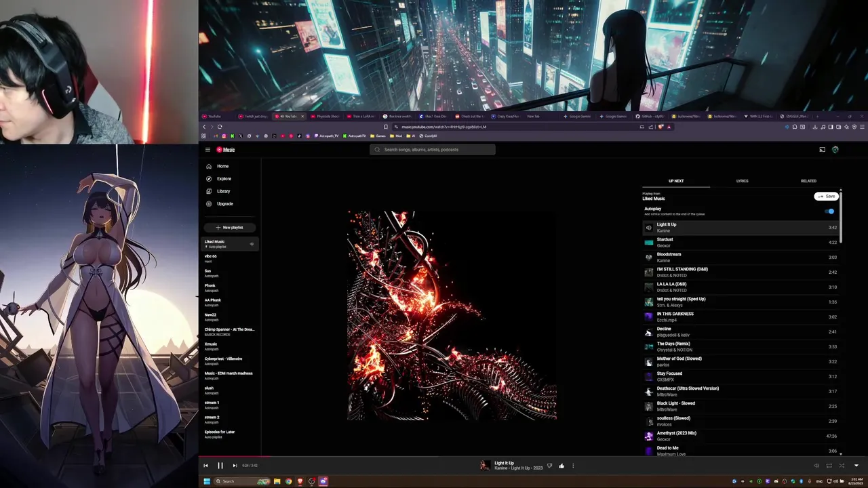
Task: Select Black Light - Slowed in the queue
Action: (x=741, y=407)
